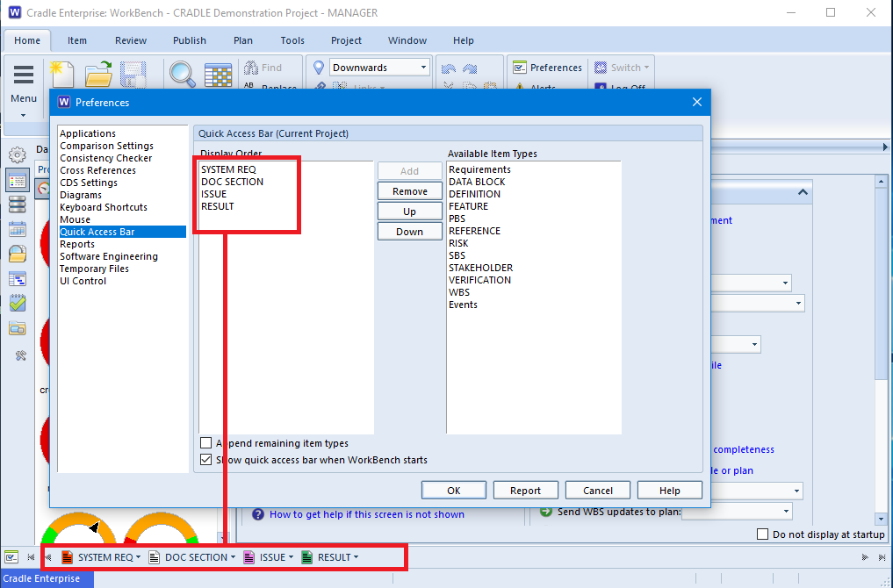The height and width of the screenshot is (588, 893).
Task: Close the Preferences dialog with X
Action: (697, 102)
